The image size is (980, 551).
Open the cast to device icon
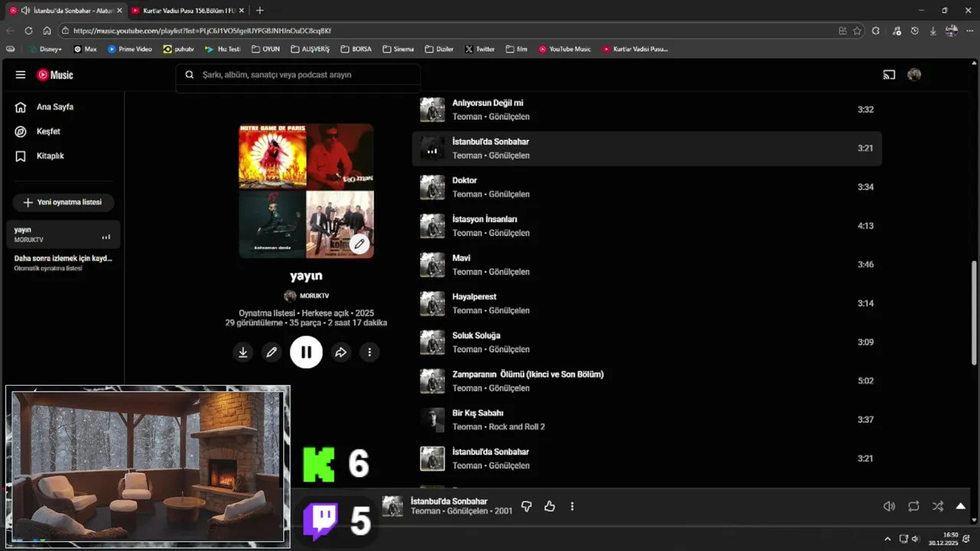click(x=889, y=75)
